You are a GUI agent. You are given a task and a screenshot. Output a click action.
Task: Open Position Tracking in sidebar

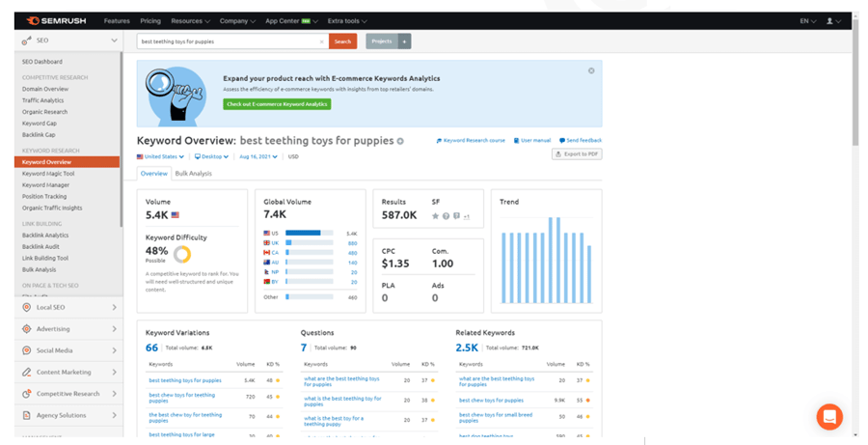click(x=44, y=196)
